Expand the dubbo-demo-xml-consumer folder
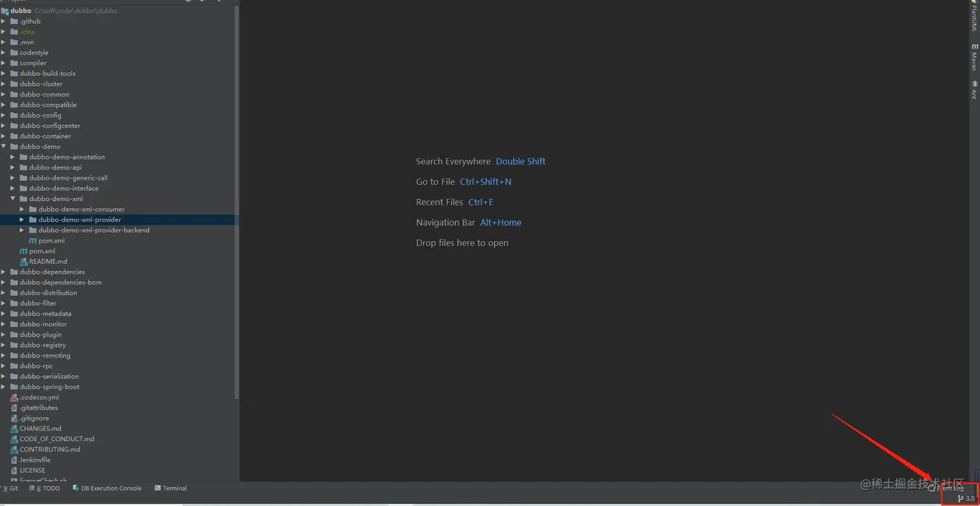 [21, 210]
